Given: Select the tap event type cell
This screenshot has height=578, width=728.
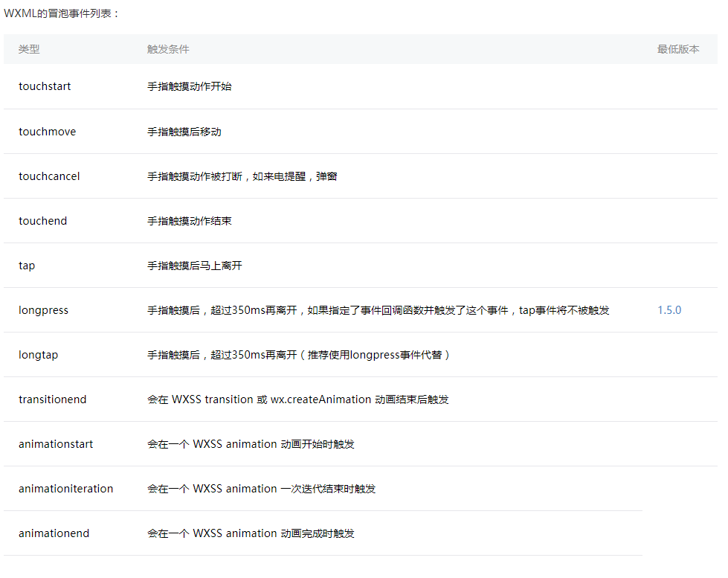Looking at the screenshot, I should tap(27, 266).
